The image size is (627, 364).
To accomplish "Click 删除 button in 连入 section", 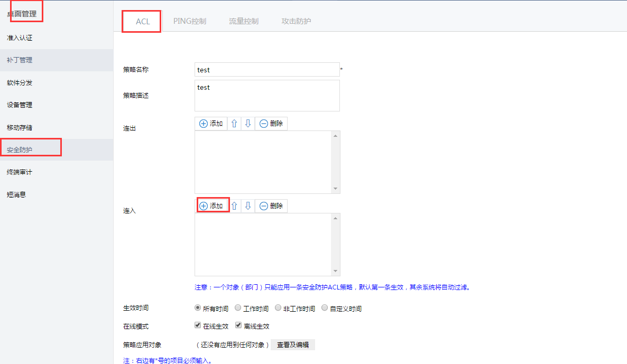I will click(x=271, y=206).
